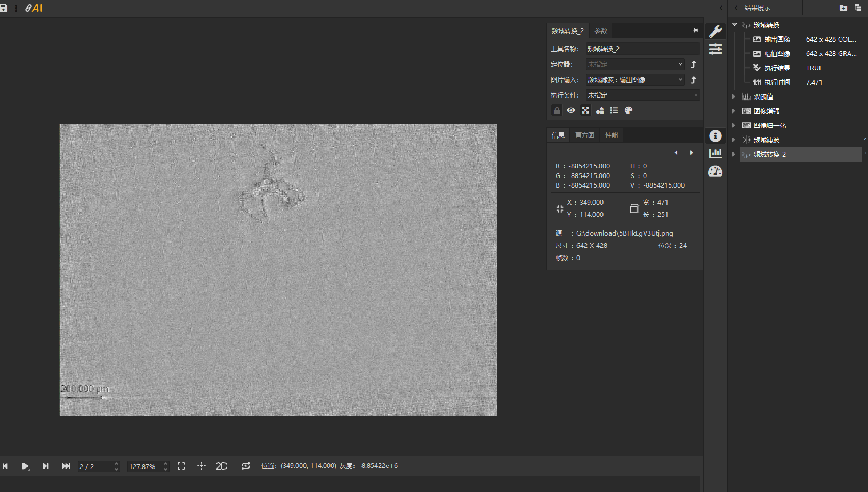Toggle the eye visibility icon
This screenshot has height=492, width=868.
click(x=571, y=110)
